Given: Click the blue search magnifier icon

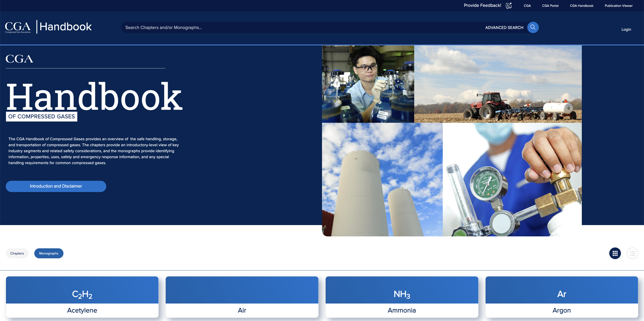Looking at the screenshot, I should [x=533, y=27].
